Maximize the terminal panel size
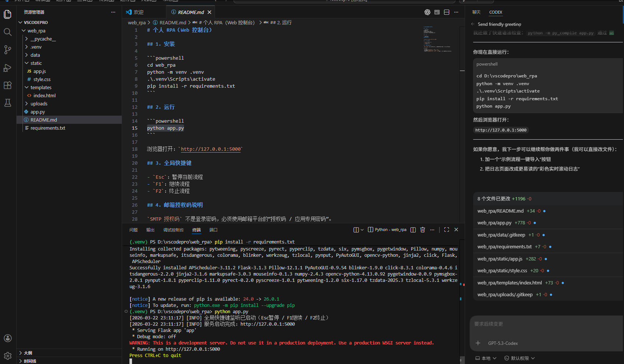The height and width of the screenshot is (364, 624). click(x=447, y=230)
